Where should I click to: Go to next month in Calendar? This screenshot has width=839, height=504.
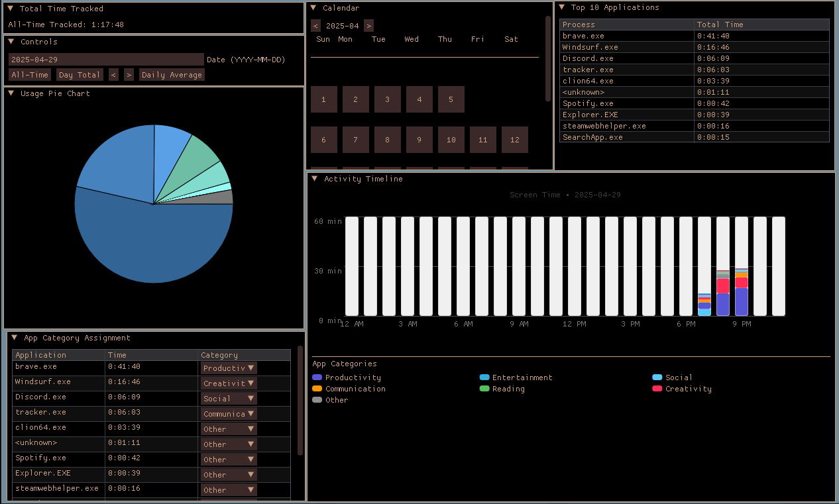click(x=368, y=26)
